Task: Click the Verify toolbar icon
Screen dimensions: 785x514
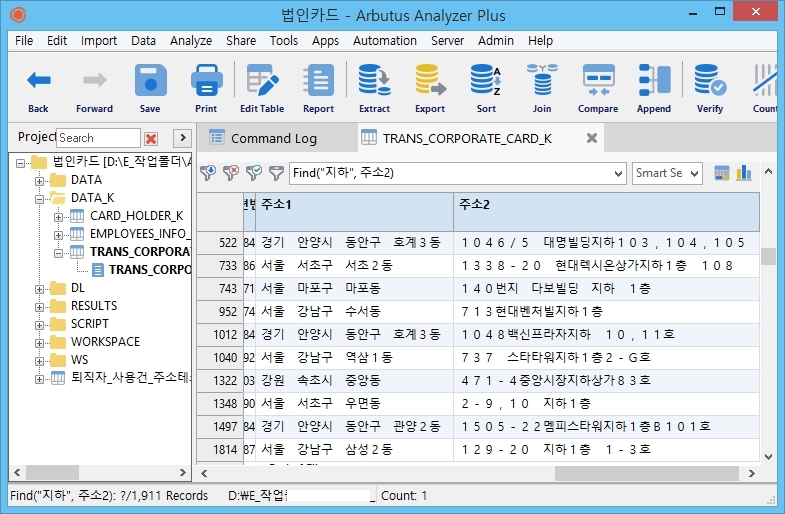Action: pyautogui.click(x=710, y=80)
